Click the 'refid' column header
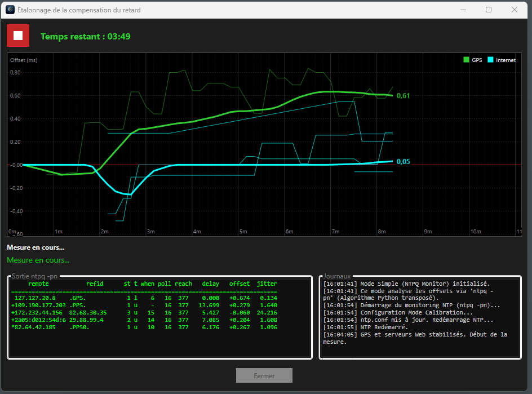Viewport: 532px width, 394px height. (95, 284)
